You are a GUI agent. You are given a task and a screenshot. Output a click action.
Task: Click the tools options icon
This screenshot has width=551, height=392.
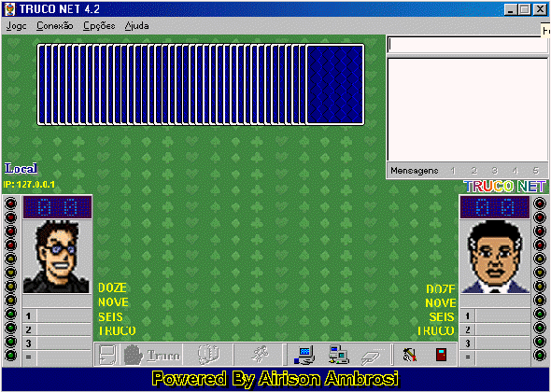click(410, 355)
